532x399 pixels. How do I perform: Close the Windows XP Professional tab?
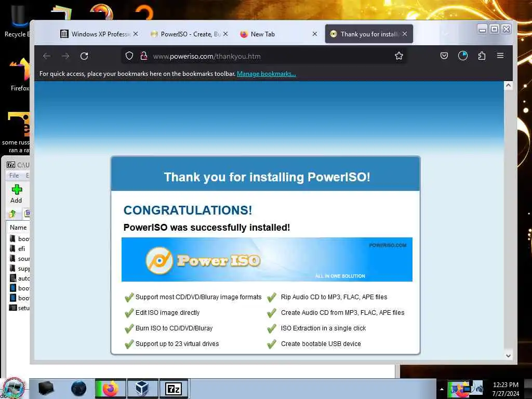pos(136,34)
